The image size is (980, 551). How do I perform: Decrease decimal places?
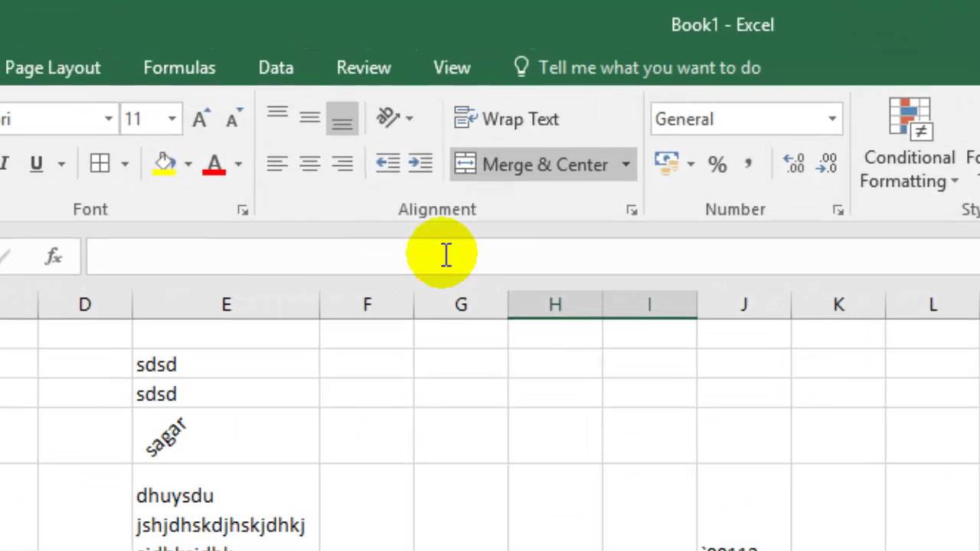(827, 164)
